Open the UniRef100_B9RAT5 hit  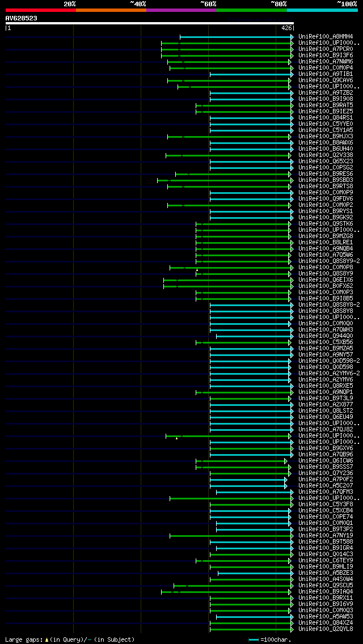coord(326,105)
